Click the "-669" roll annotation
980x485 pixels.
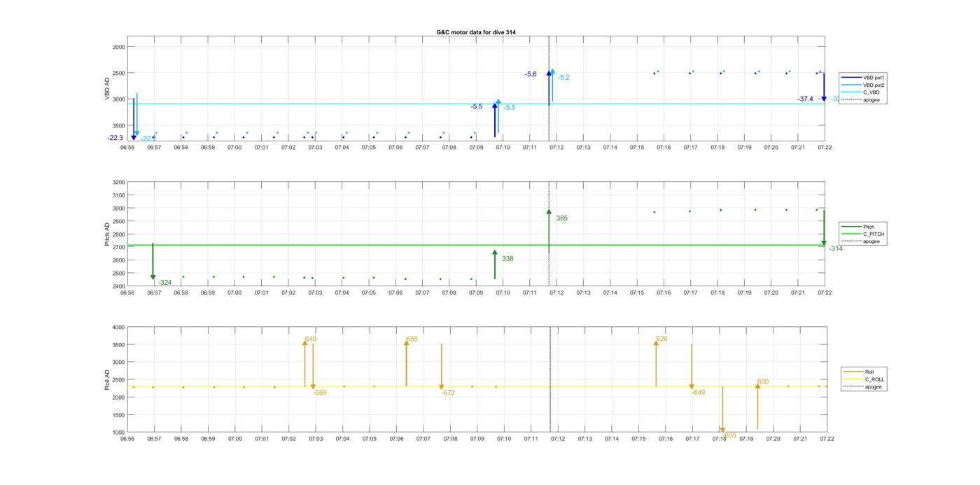click(x=319, y=393)
